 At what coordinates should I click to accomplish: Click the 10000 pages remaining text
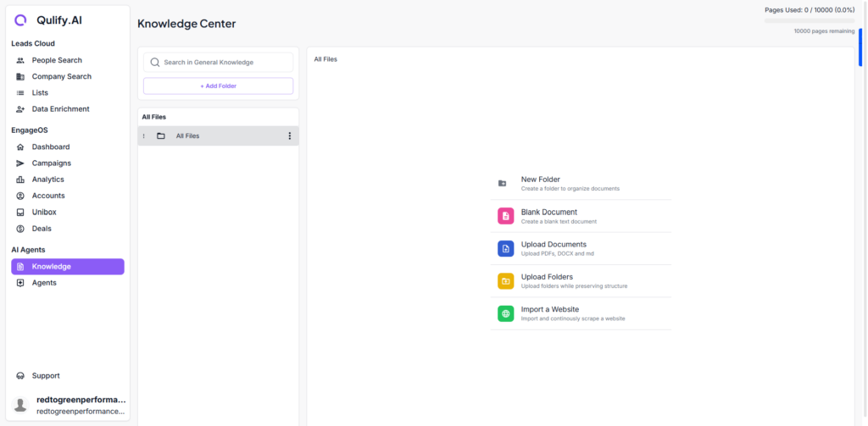tap(824, 31)
